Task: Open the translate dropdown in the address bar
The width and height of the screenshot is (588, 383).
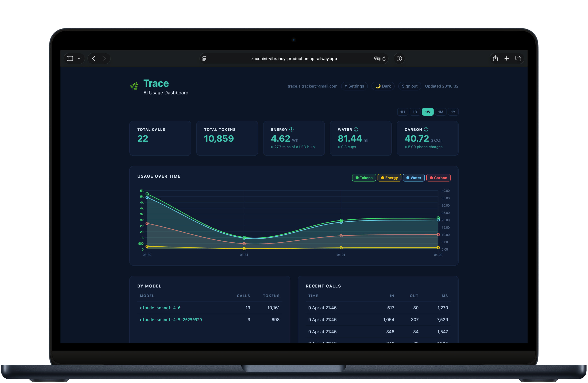Action: click(377, 59)
